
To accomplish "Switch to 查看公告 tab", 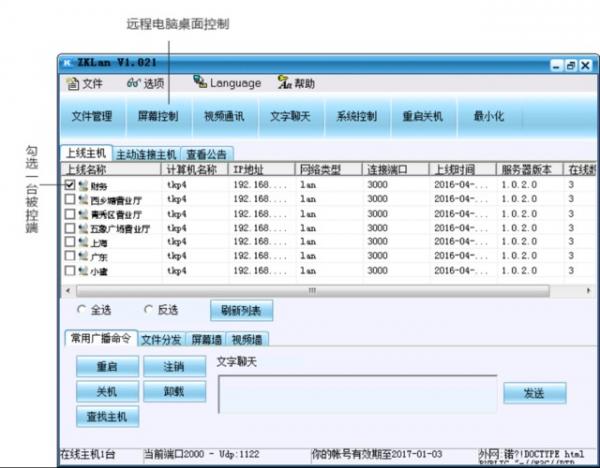I will (x=207, y=155).
